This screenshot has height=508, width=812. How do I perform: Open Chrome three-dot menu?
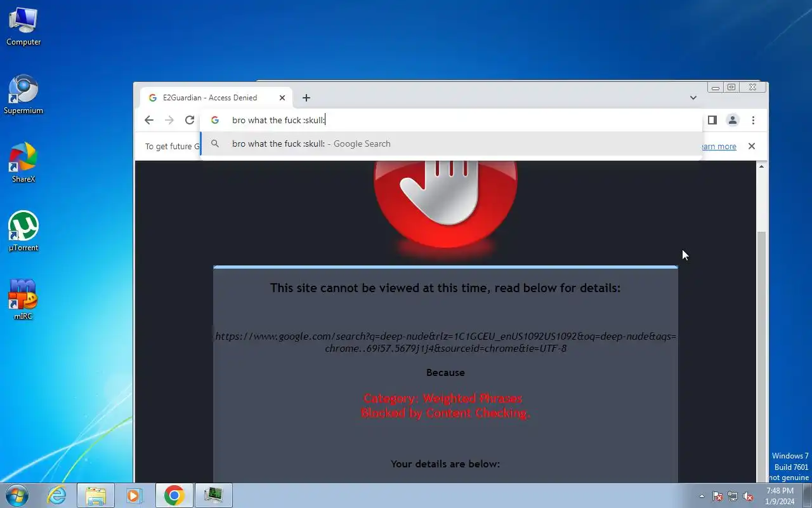click(753, 120)
